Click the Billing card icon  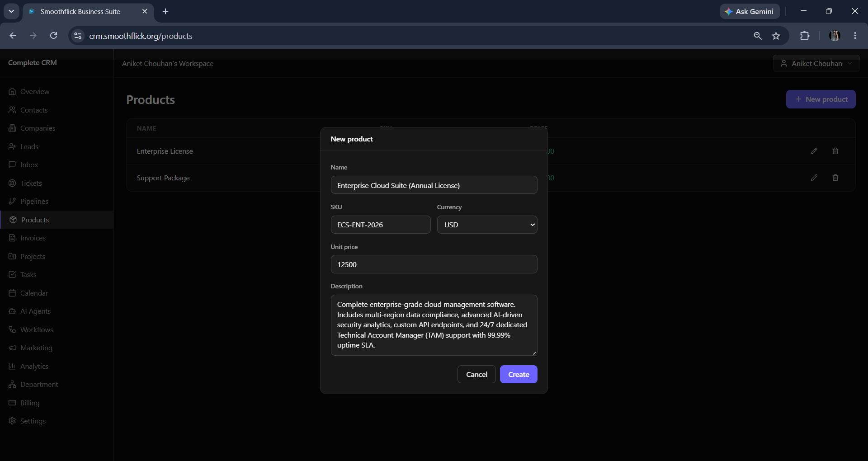click(12, 403)
